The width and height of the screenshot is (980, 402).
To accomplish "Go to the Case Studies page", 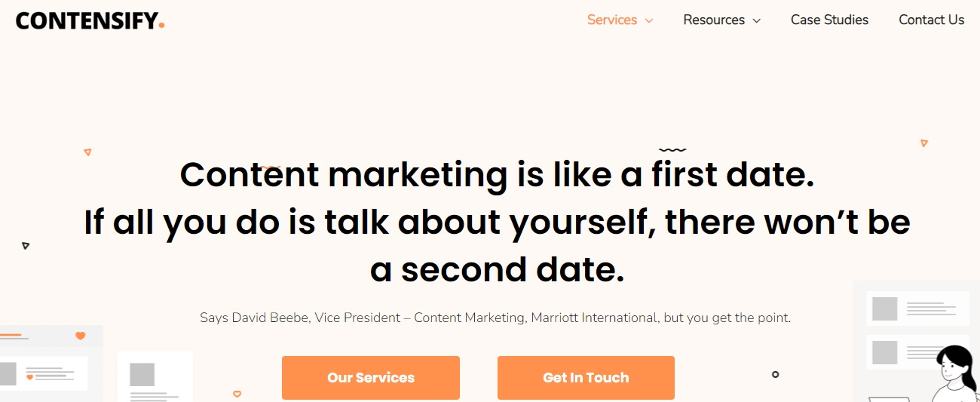I will click(829, 20).
